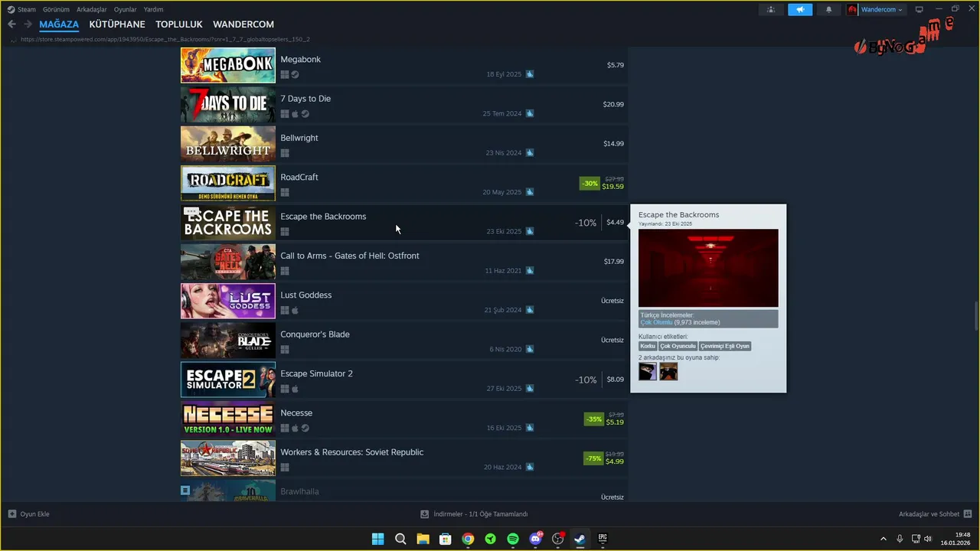Viewport: 980px width, 551px height.
Task: Click the list icon on the Brawlhalla thumbnail
Action: pyautogui.click(x=185, y=490)
